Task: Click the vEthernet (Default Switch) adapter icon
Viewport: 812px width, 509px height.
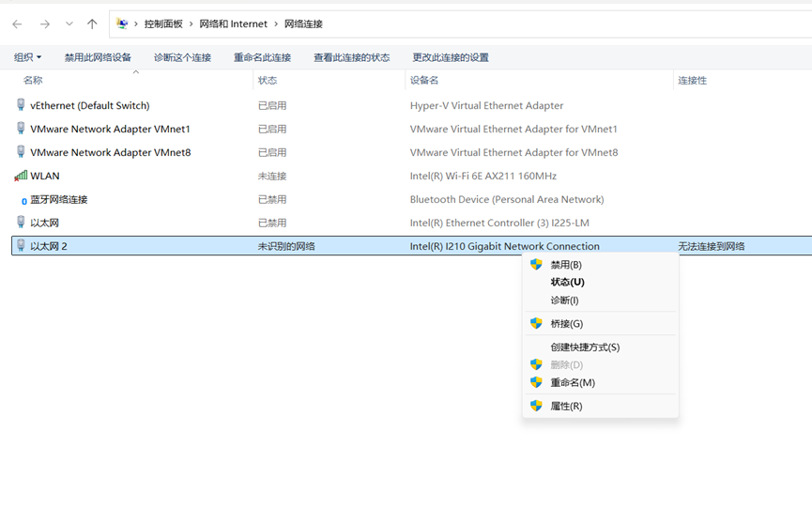Action: [x=21, y=105]
